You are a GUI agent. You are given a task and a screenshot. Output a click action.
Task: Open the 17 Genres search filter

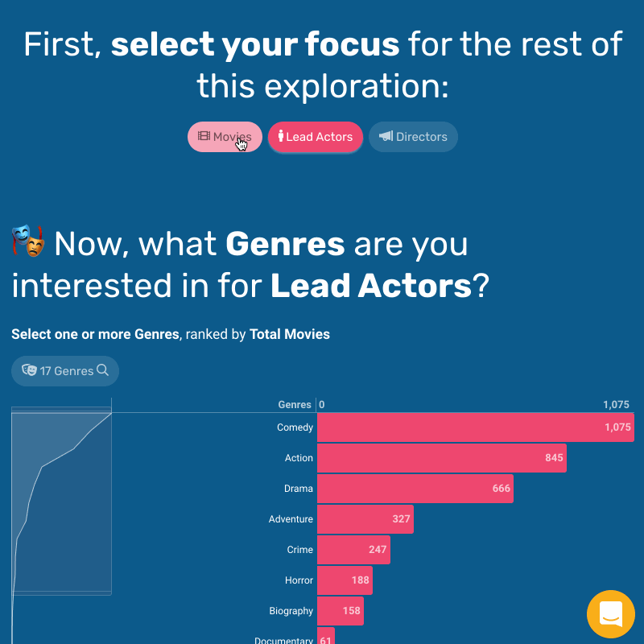[65, 370]
